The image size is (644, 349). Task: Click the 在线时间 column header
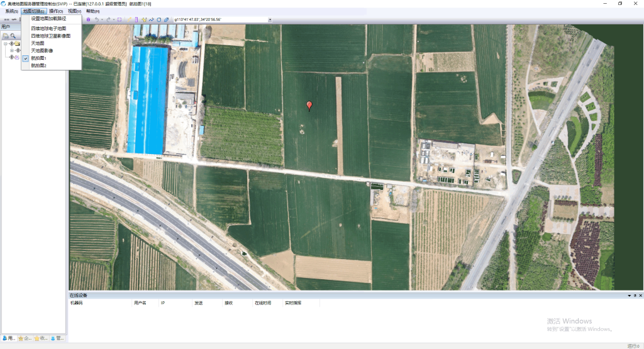(x=263, y=303)
